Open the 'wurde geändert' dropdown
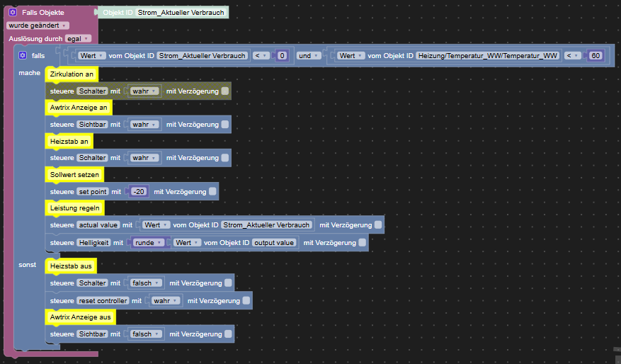The width and height of the screenshot is (621, 364). coord(38,25)
